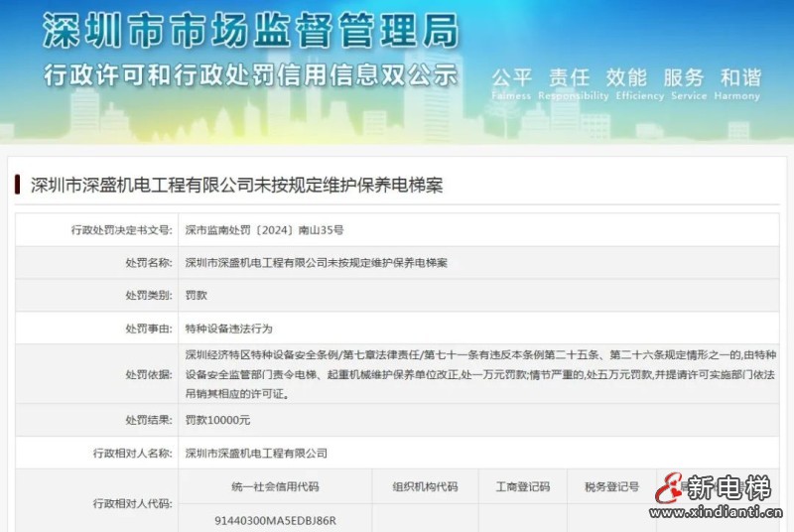Select the case heading 深圳市深盛机电工程有限公司未按规定维护保养电梯案

(x=236, y=186)
